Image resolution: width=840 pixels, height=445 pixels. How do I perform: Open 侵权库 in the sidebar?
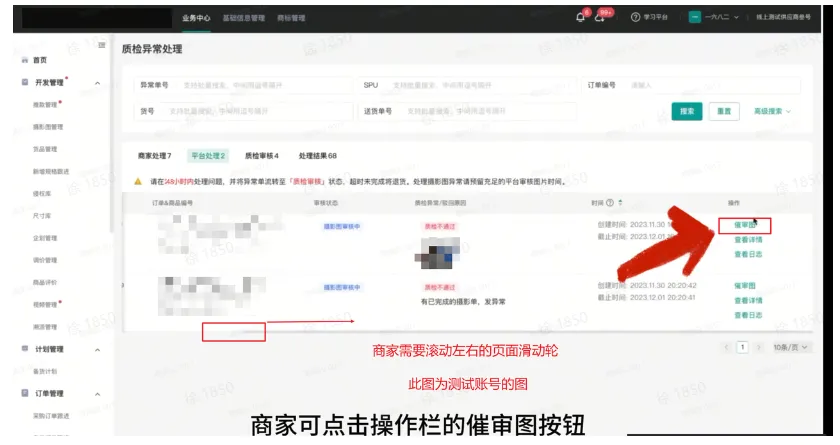coord(42,193)
